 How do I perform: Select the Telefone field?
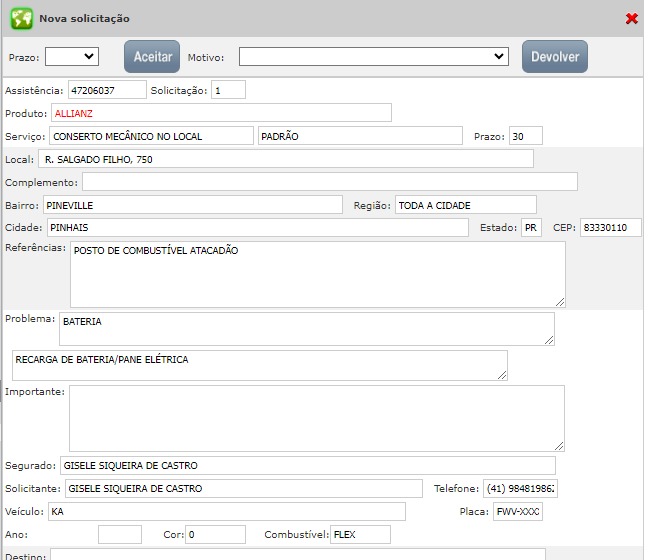coord(520,489)
